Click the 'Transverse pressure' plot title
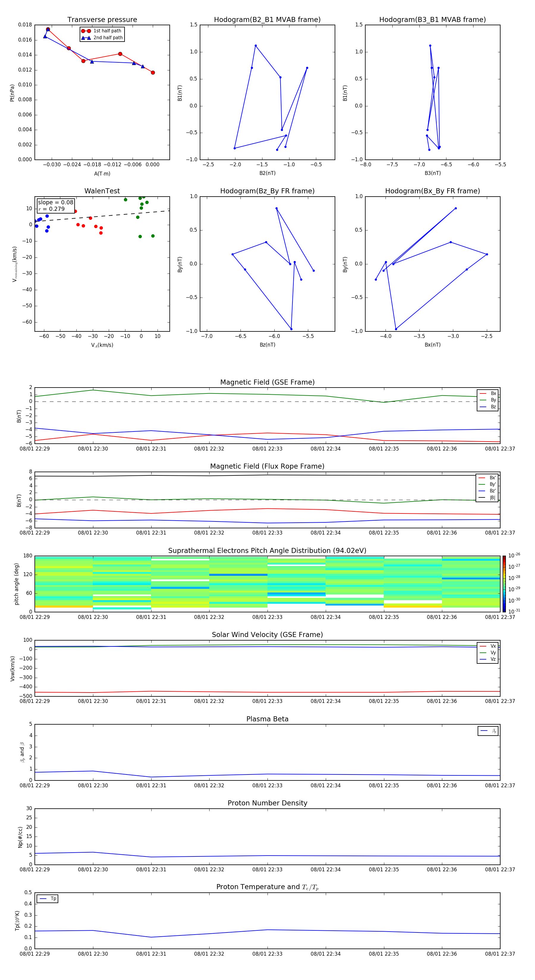535x980 pixels. click(x=102, y=20)
